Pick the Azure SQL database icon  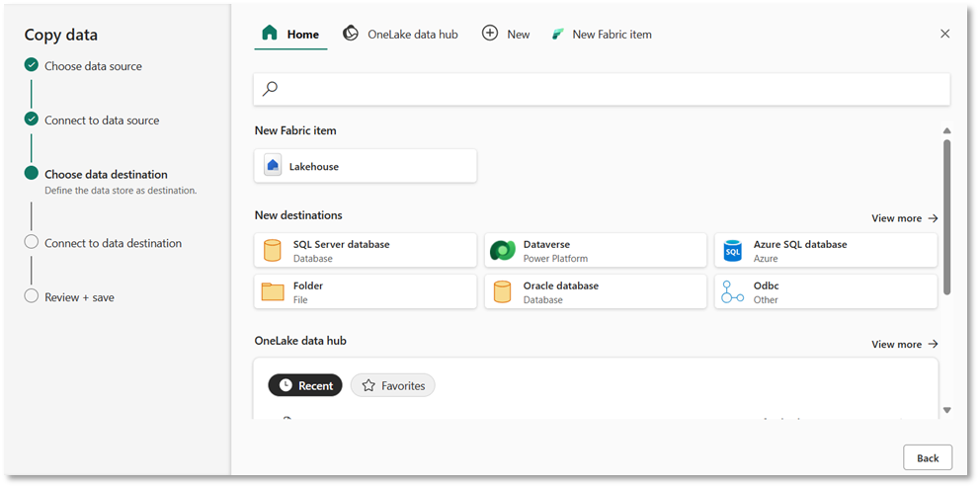click(x=732, y=251)
